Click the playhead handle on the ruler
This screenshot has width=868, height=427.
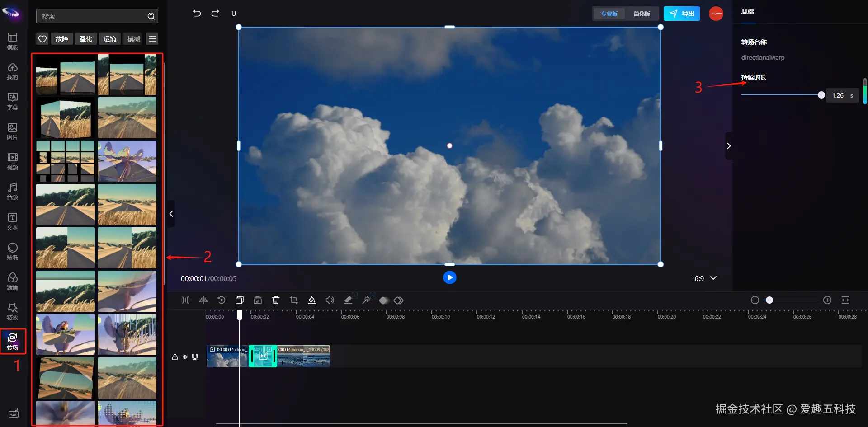(240, 315)
